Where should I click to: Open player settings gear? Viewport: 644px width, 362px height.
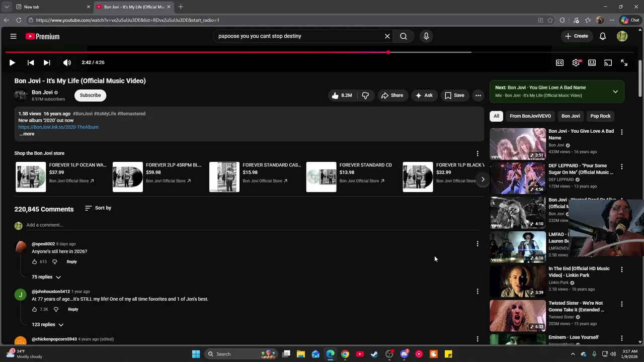click(x=576, y=63)
